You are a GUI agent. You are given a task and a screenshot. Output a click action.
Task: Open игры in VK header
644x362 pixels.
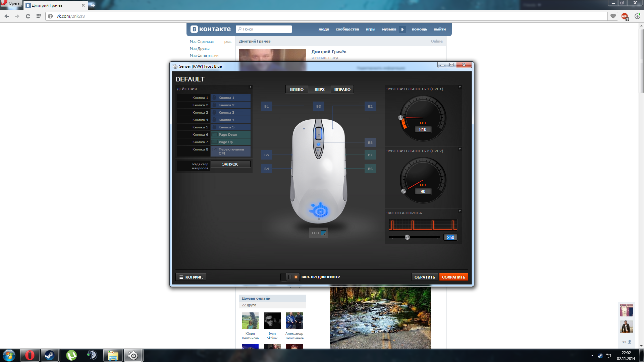pyautogui.click(x=370, y=29)
